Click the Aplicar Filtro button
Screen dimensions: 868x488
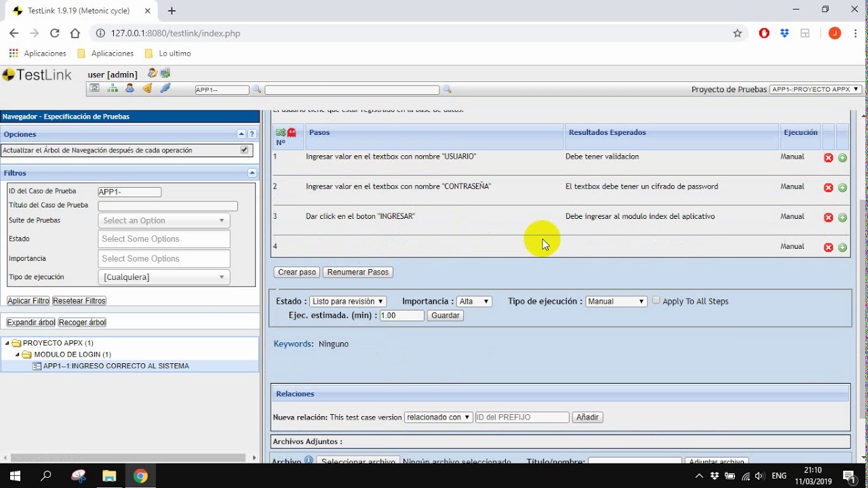(28, 300)
